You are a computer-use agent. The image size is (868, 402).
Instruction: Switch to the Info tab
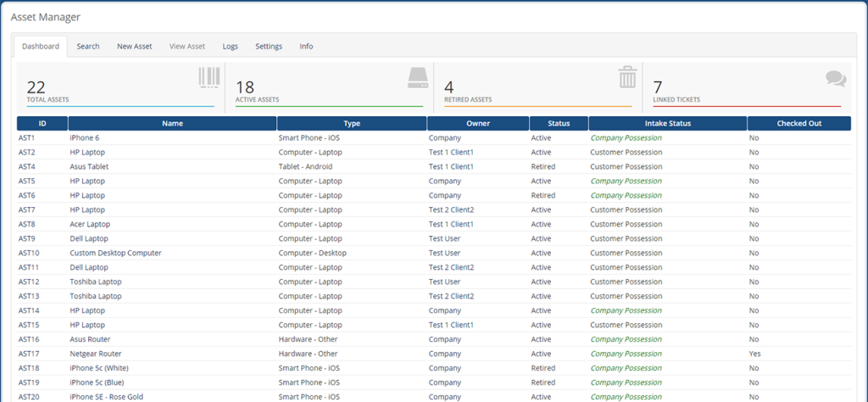[306, 47]
